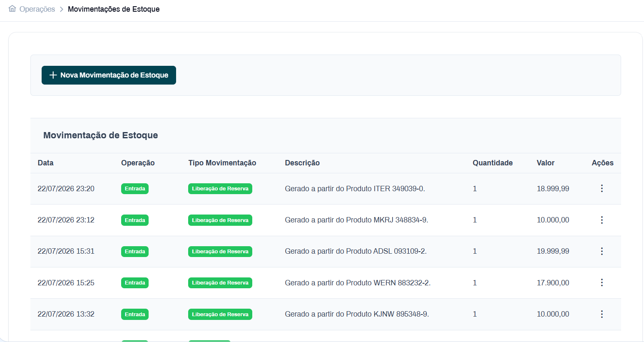Click Movimentações de Estoque breadcrumb
The image size is (644, 342).
[114, 9]
